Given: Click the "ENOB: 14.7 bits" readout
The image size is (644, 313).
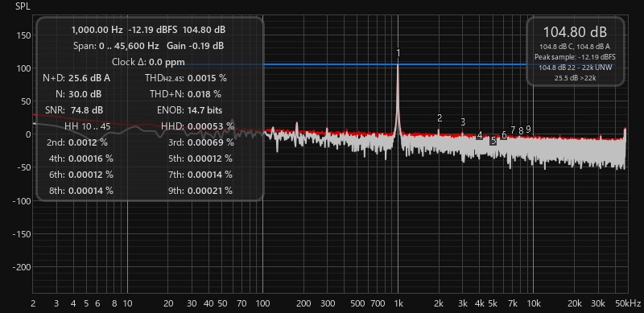Looking at the screenshot, I should pyautogui.click(x=189, y=110).
